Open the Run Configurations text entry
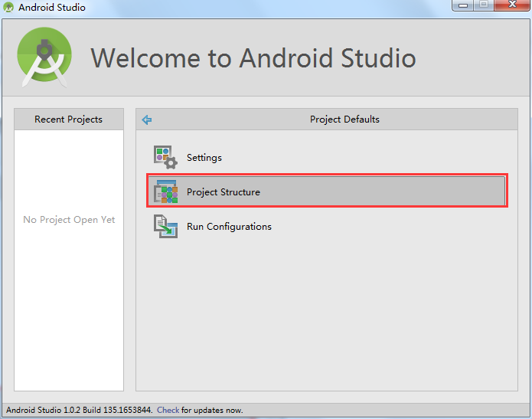 [x=229, y=227]
